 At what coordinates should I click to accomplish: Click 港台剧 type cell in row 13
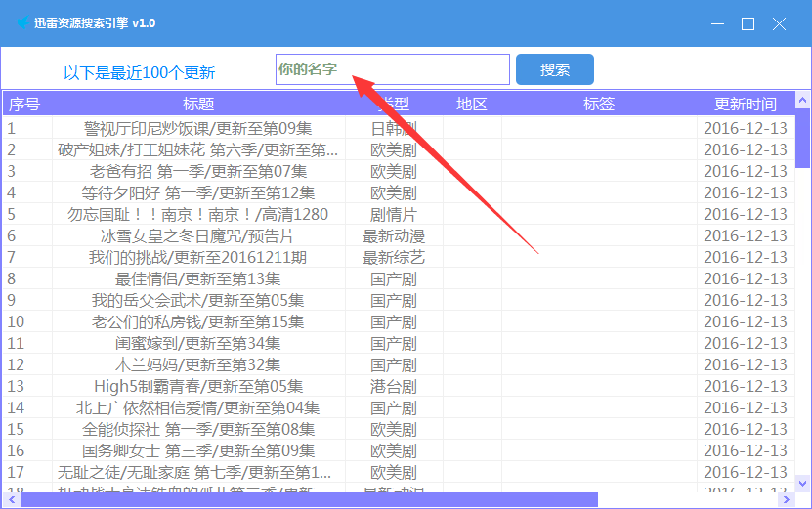pyautogui.click(x=394, y=386)
